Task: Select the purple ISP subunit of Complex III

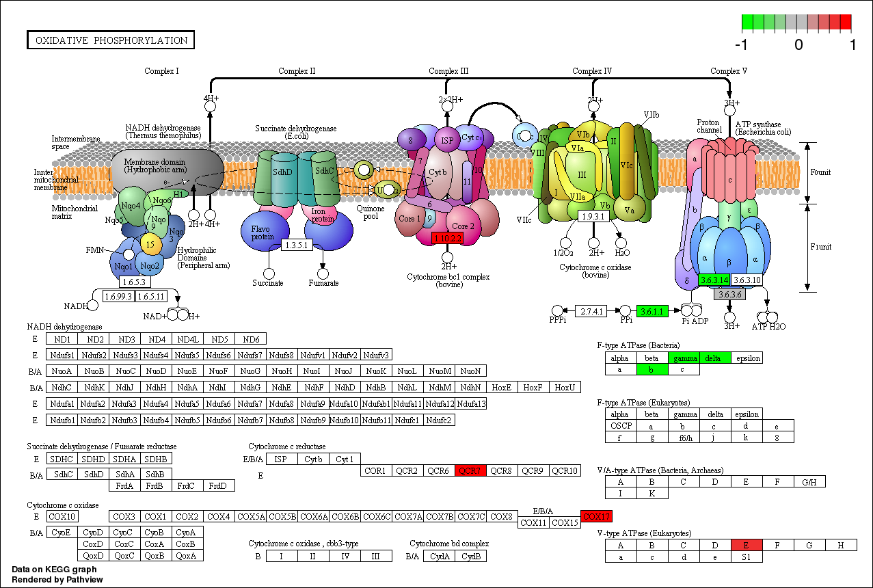Action: (447, 141)
